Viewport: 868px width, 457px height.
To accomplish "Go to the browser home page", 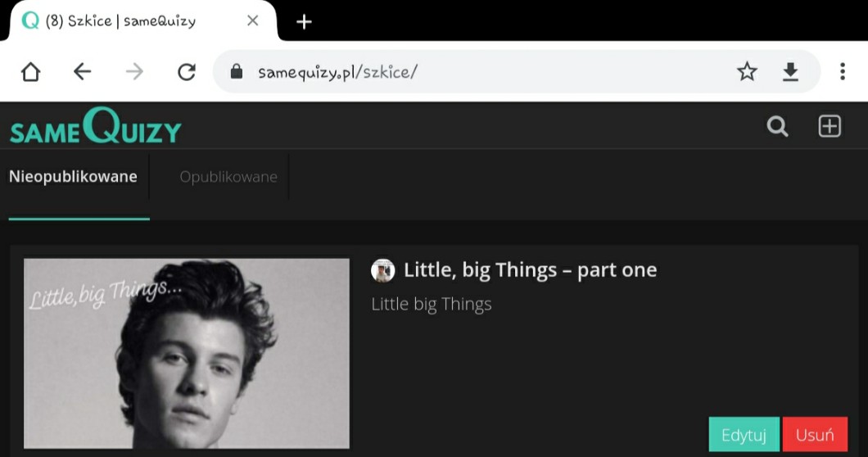I will click(x=30, y=72).
